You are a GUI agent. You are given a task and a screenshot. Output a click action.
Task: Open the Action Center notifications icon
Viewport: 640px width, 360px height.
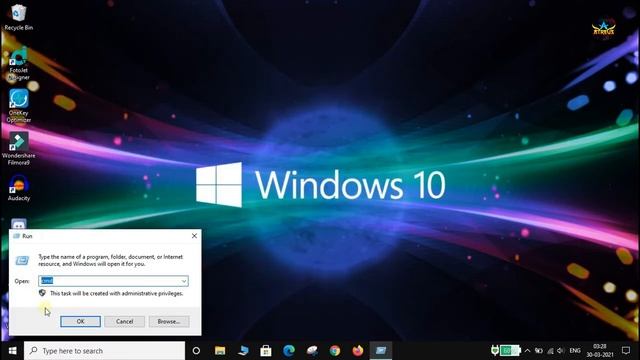click(x=626, y=351)
